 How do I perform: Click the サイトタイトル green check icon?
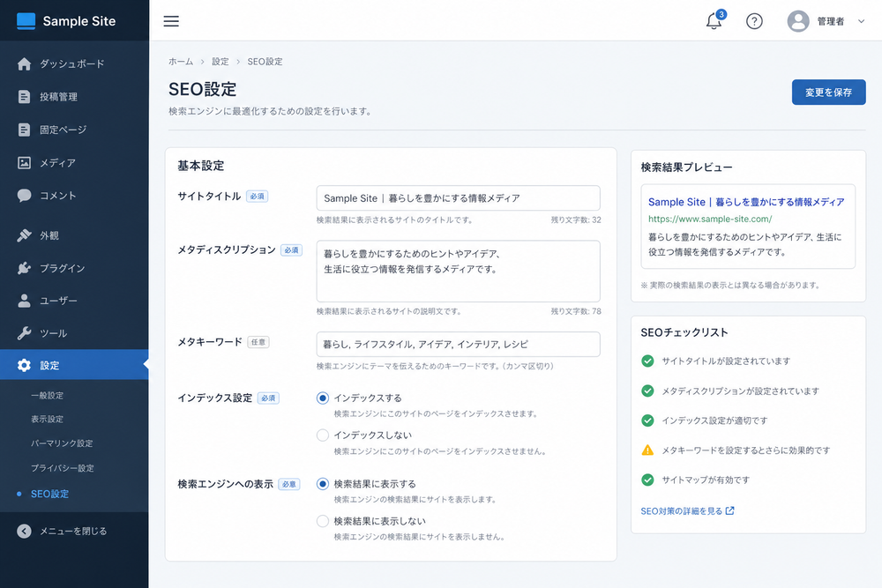647,361
